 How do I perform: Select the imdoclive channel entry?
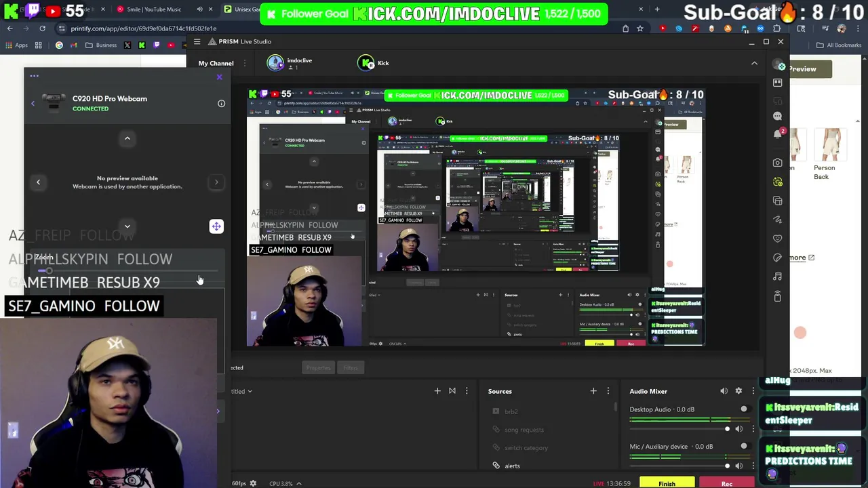click(x=290, y=63)
